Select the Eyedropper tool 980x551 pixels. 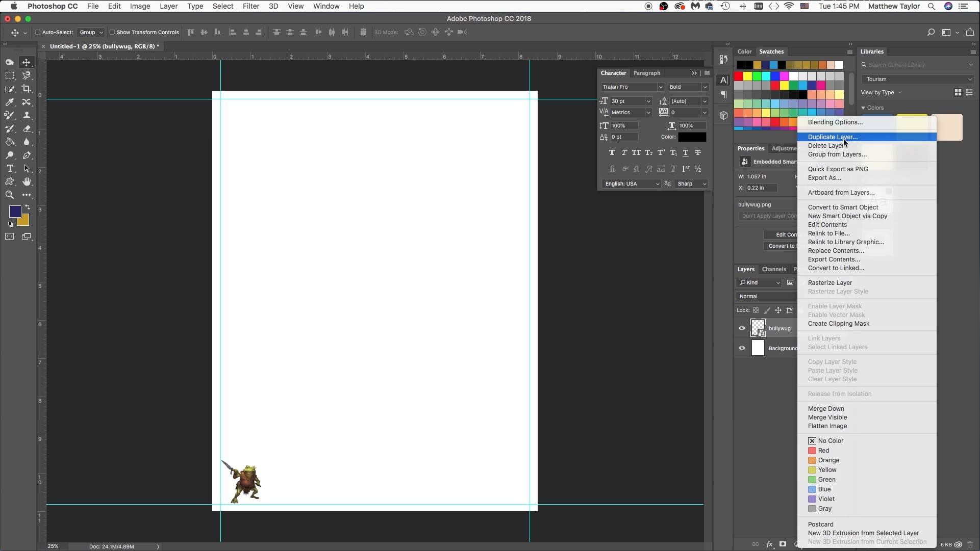pos(10,102)
